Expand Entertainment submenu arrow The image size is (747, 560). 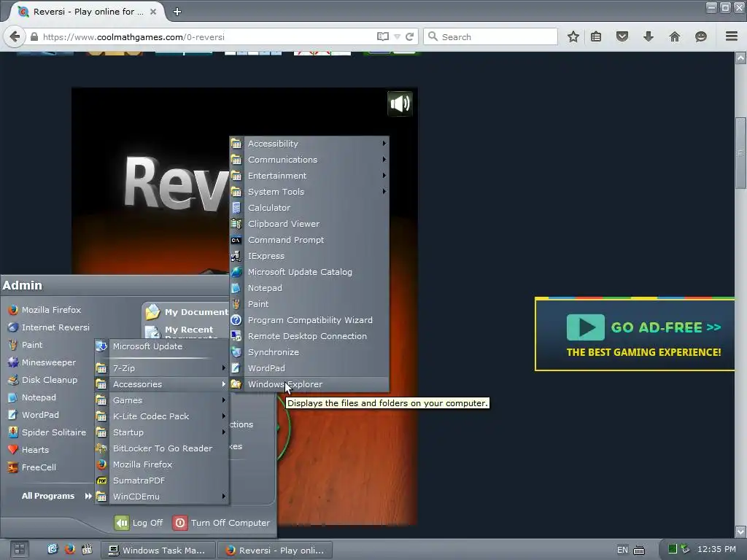tap(384, 175)
